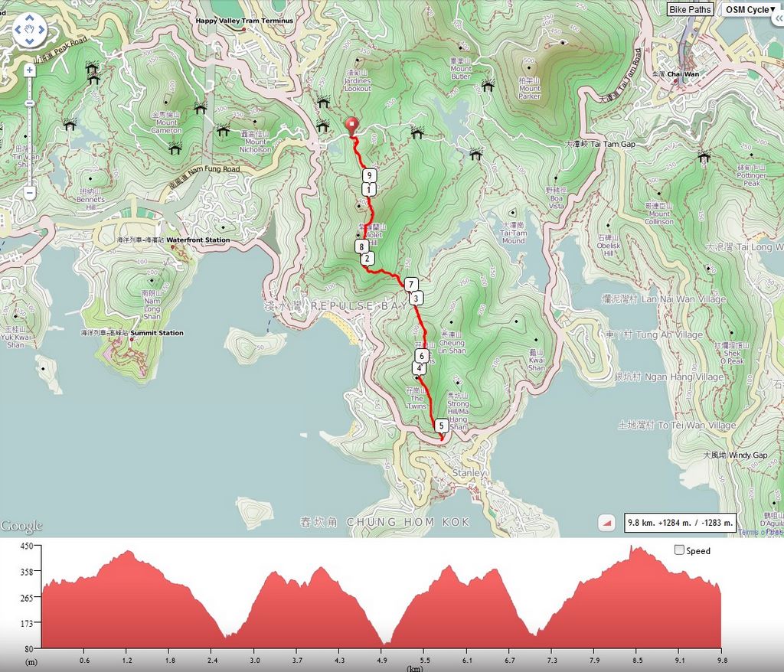Click the pan left arrow on map control
The image size is (784, 672).
[18, 30]
